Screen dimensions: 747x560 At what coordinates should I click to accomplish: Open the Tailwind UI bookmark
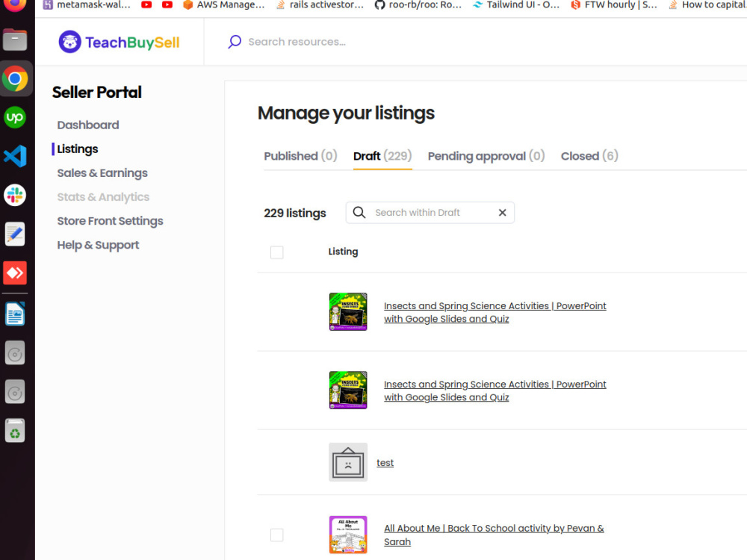pos(516,4)
